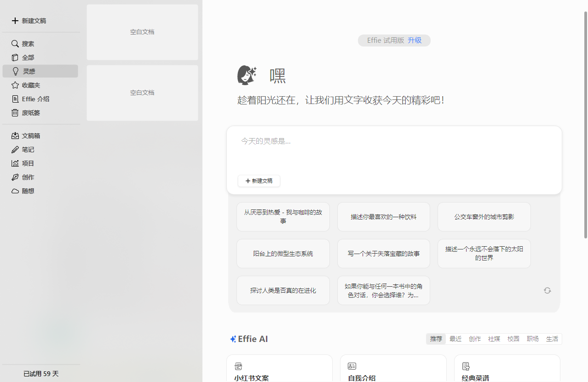Viewport: 588px width, 382px height.
Task: Refresh the inspiration prompt suggestions
Action: (547, 290)
